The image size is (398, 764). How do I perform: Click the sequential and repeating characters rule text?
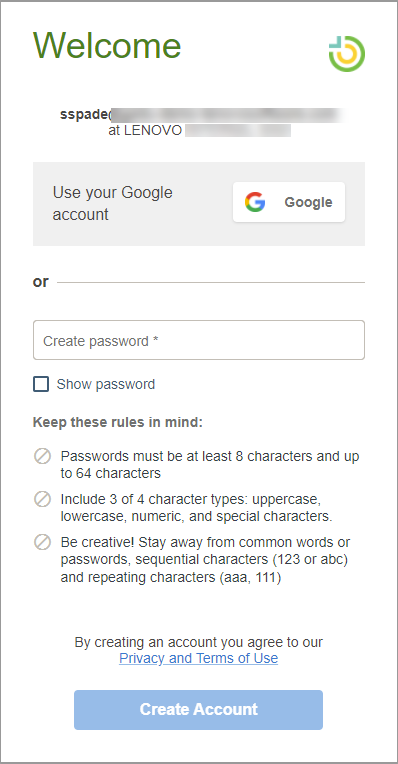(206, 560)
